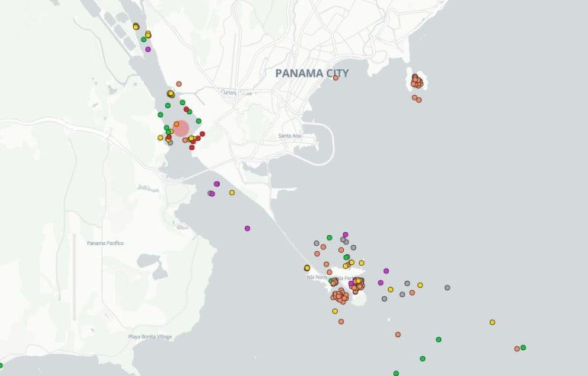Select the orange marker of the far-right pair
The image size is (588, 376).
[516, 349]
